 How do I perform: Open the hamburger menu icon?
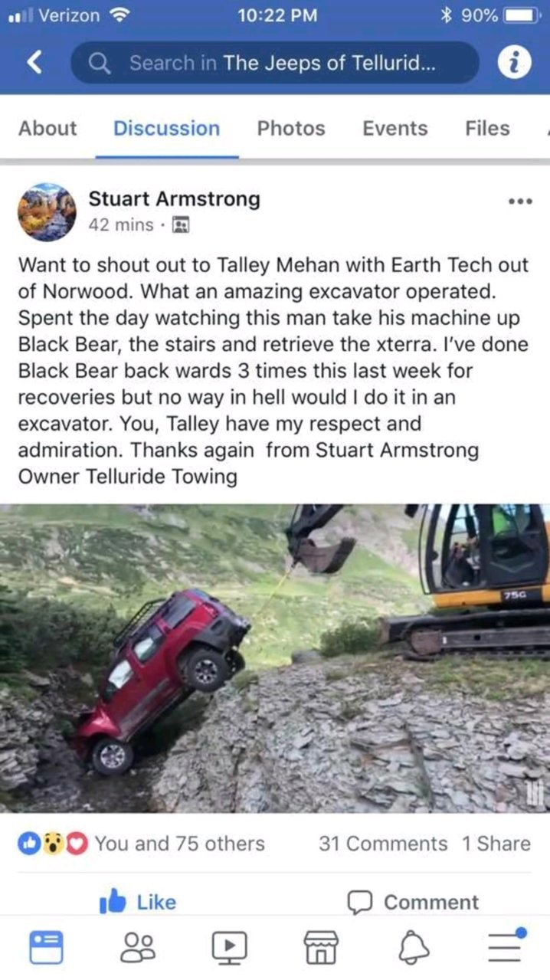tap(506, 946)
